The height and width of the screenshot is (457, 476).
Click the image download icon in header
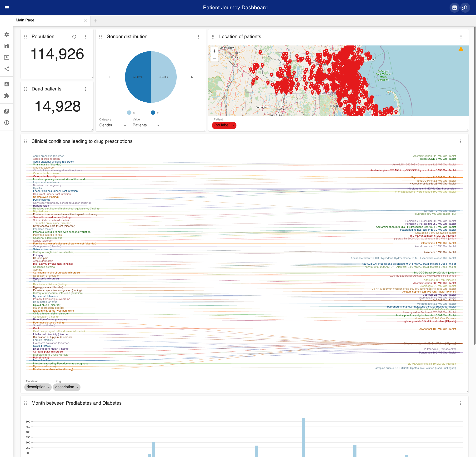(454, 8)
